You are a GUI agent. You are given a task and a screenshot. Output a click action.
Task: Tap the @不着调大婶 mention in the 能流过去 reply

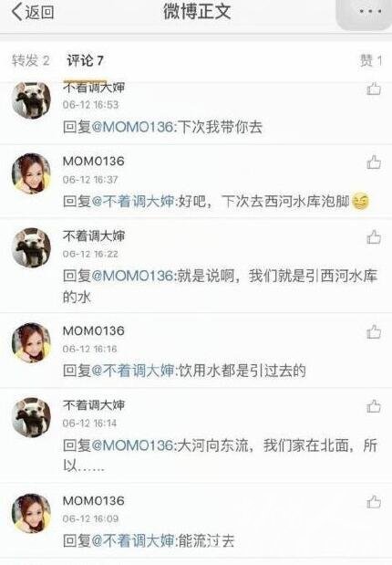pos(133,540)
